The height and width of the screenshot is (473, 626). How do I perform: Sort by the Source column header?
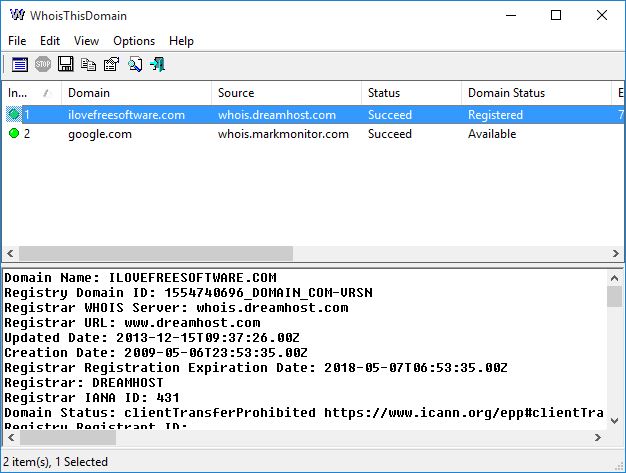pyautogui.click(x=286, y=93)
